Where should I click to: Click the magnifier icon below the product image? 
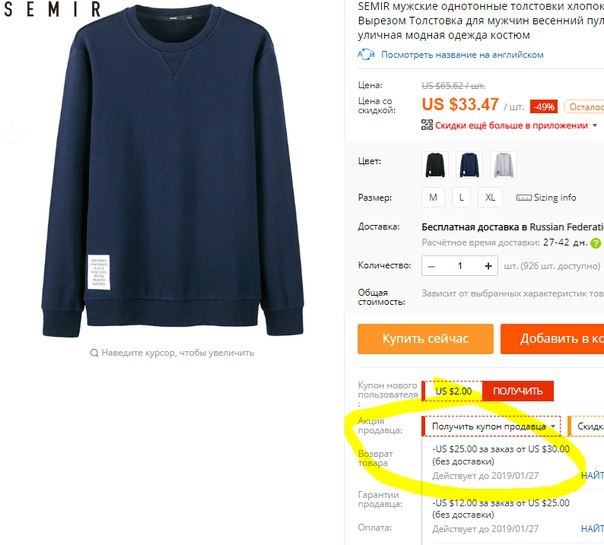point(94,353)
